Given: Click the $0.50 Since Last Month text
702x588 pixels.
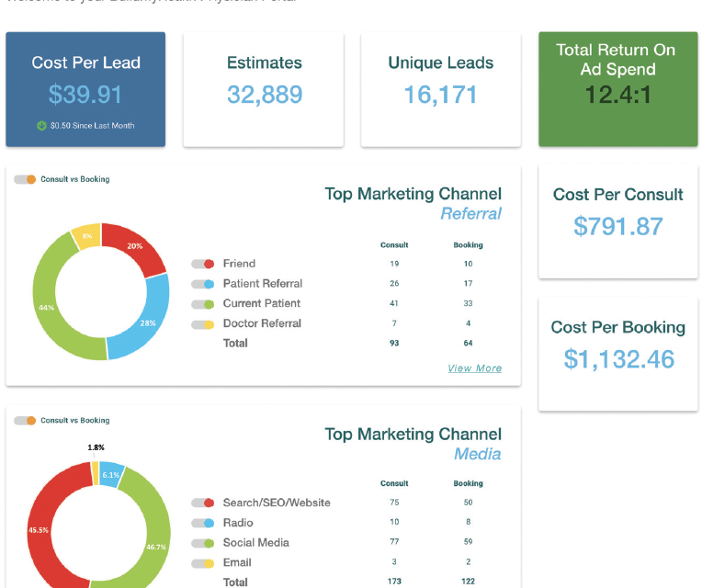Looking at the screenshot, I should [92, 126].
